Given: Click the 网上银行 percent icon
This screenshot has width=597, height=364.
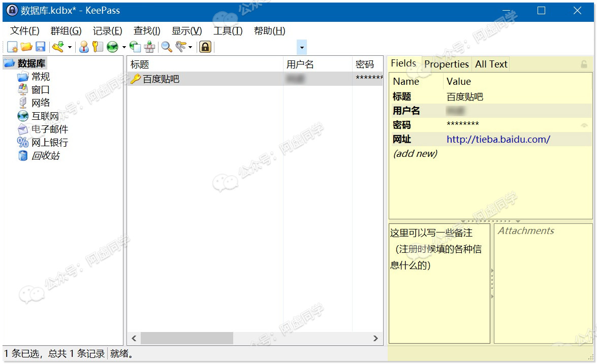Looking at the screenshot, I should tap(23, 142).
